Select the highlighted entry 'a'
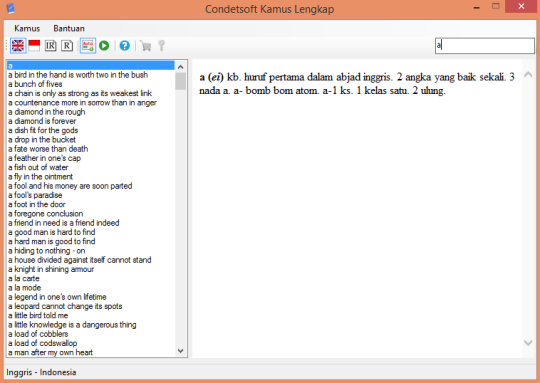 (91, 65)
